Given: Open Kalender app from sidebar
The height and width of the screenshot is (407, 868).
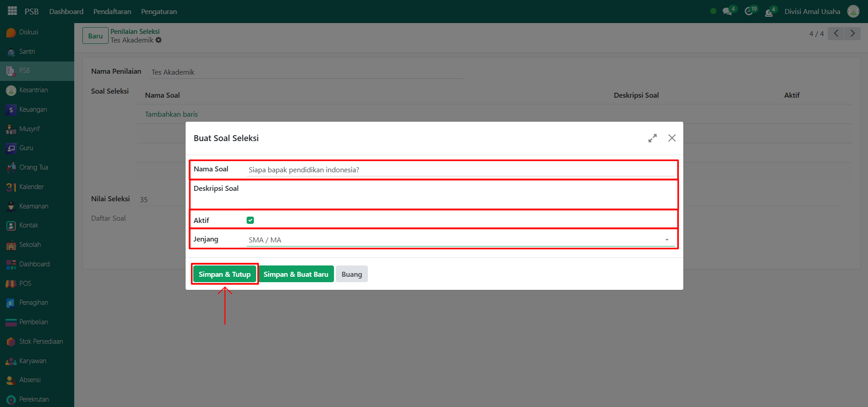Looking at the screenshot, I should pyautogui.click(x=31, y=187).
